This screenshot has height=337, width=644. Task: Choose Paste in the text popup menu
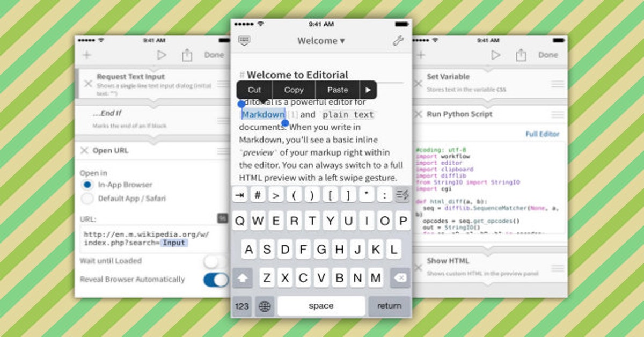338,90
